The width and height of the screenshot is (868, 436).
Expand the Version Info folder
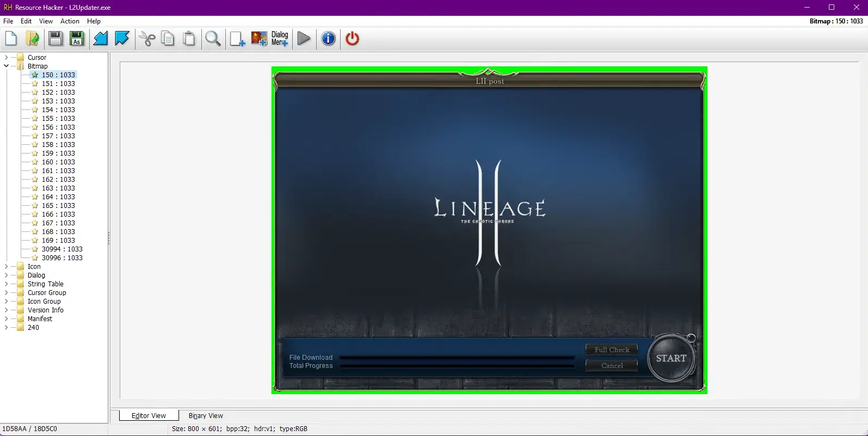coord(6,310)
